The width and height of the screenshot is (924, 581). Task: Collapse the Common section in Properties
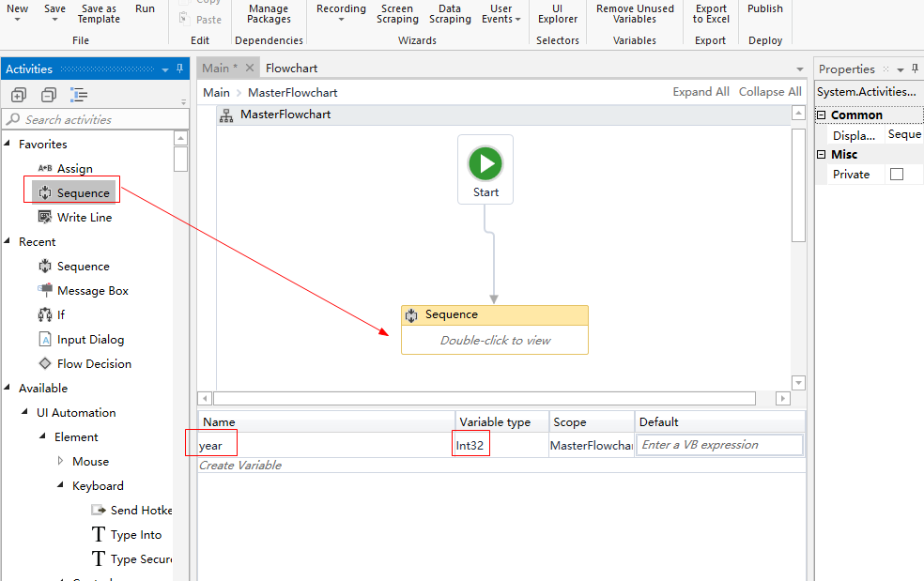click(822, 114)
